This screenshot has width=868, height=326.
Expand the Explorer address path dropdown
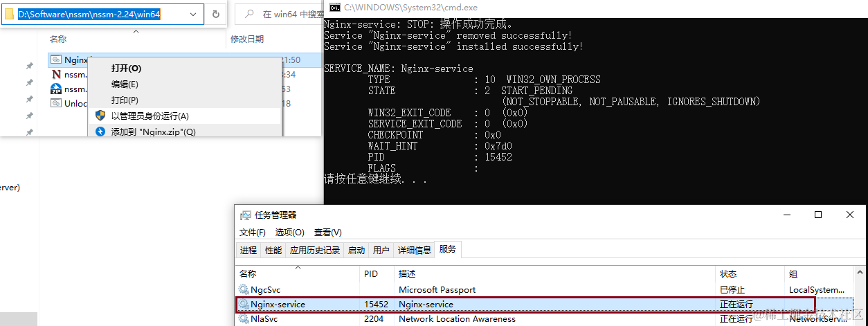pyautogui.click(x=192, y=15)
